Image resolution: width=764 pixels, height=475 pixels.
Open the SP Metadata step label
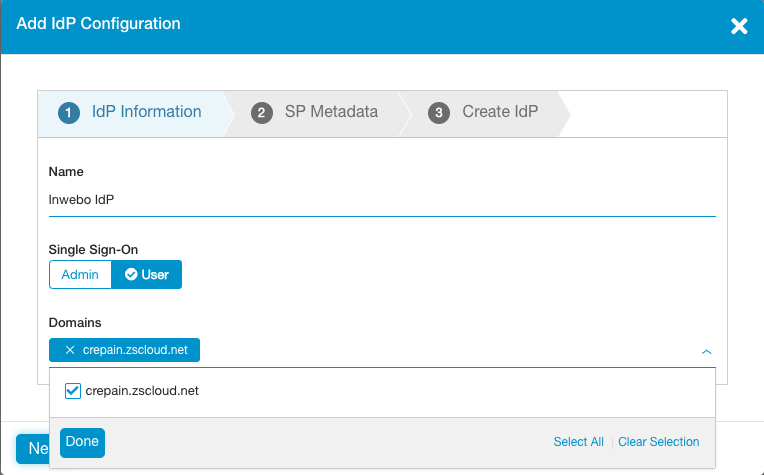(331, 112)
